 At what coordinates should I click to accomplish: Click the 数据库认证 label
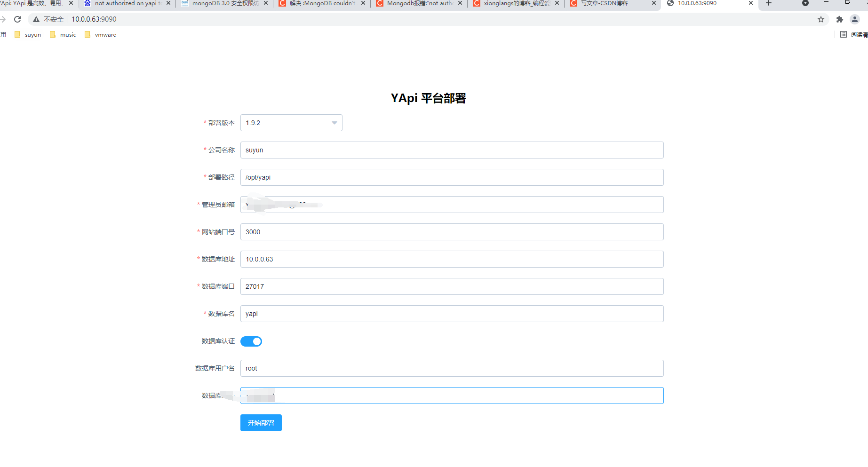pyautogui.click(x=218, y=341)
